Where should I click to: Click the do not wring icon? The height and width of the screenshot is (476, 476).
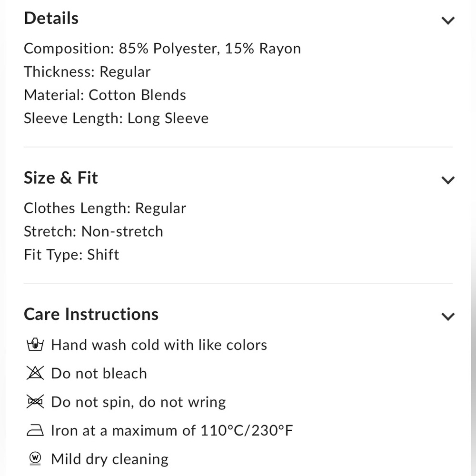pyautogui.click(x=35, y=401)
